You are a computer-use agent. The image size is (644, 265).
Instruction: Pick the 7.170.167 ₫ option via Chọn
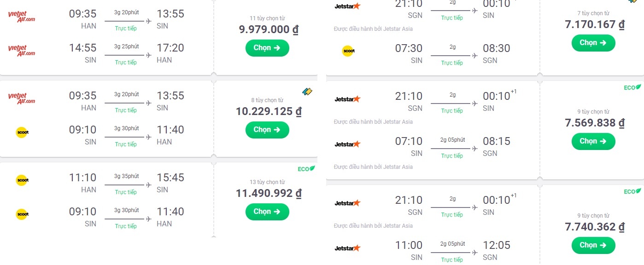pos(593,43)
